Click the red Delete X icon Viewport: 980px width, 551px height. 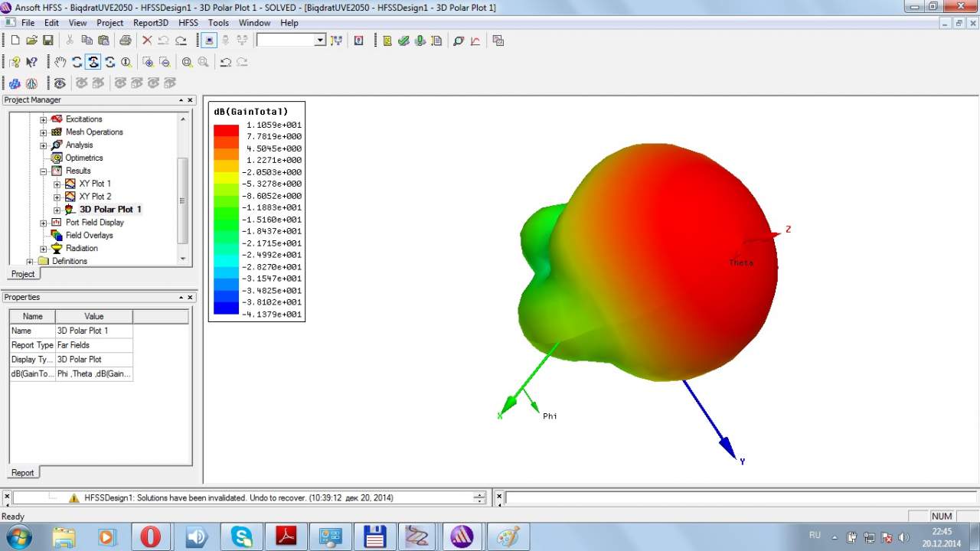tap(147, 41)
